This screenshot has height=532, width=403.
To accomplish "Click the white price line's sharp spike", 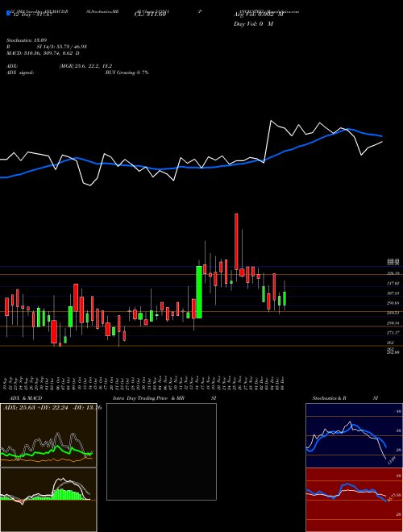I will [x=271, y=121].
